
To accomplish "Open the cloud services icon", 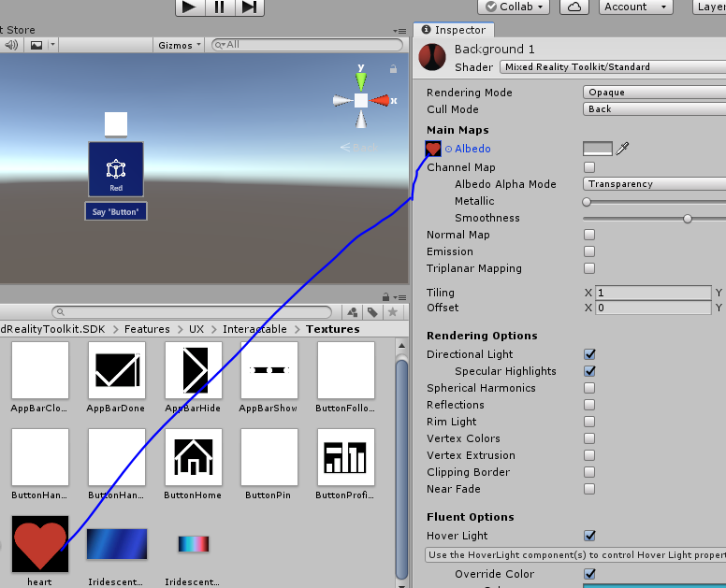I will click(x=574, y=7).
